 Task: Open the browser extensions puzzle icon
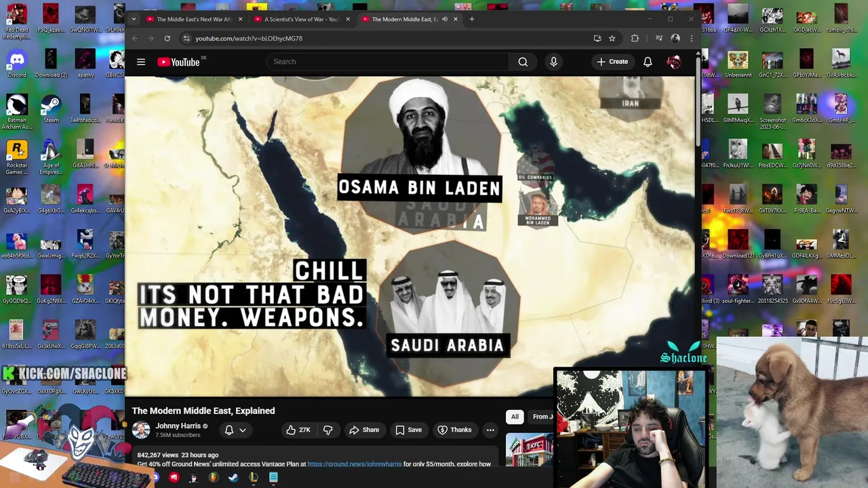635,39
